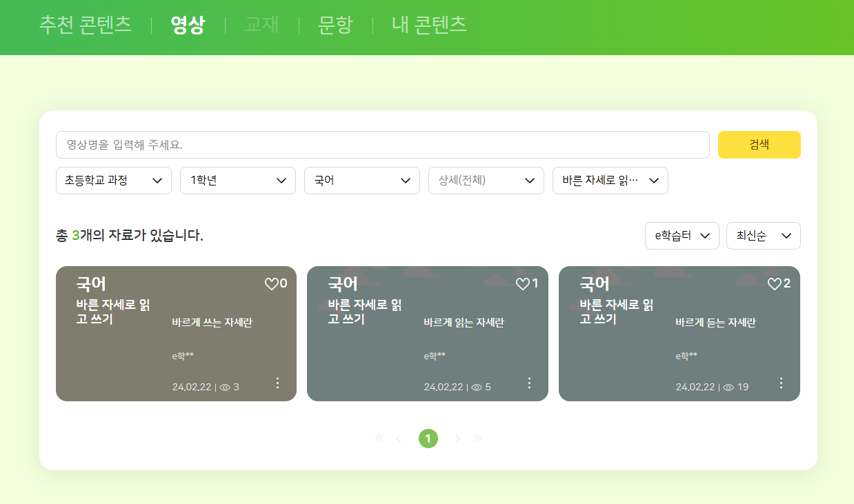Image resolution: width=854 pixels, height=504 pixels.
Task: Switch to the 문항 tab
Action: pyautogui.click(x=335, y=25)
